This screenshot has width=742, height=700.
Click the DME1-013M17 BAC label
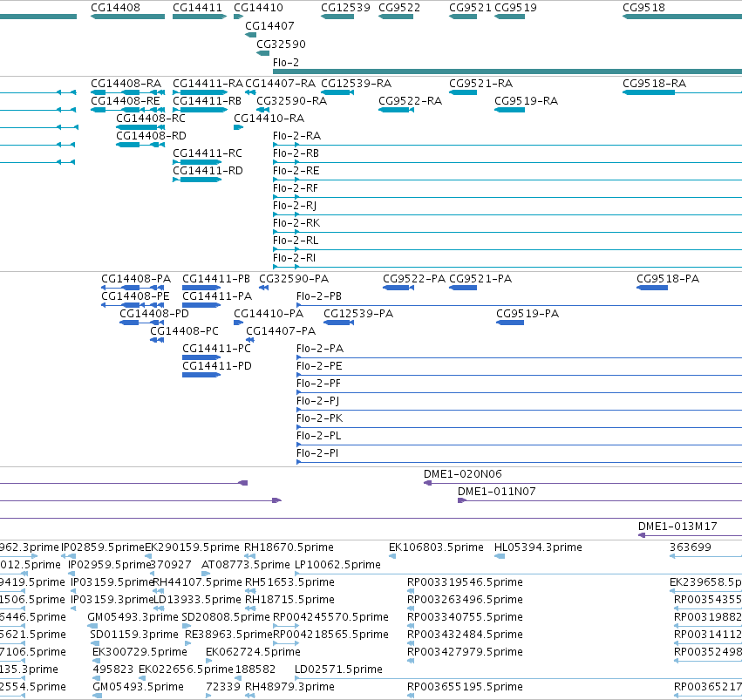677,527
